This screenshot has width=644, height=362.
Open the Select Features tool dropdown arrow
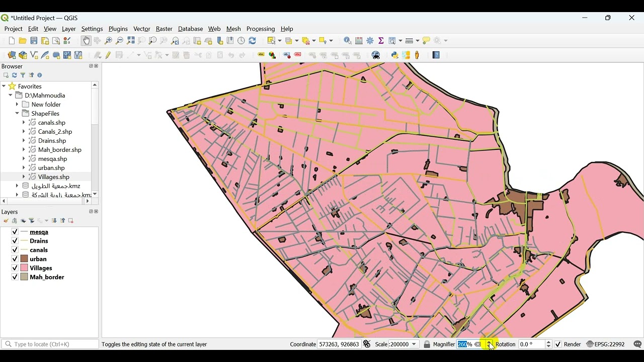point(279,41)
